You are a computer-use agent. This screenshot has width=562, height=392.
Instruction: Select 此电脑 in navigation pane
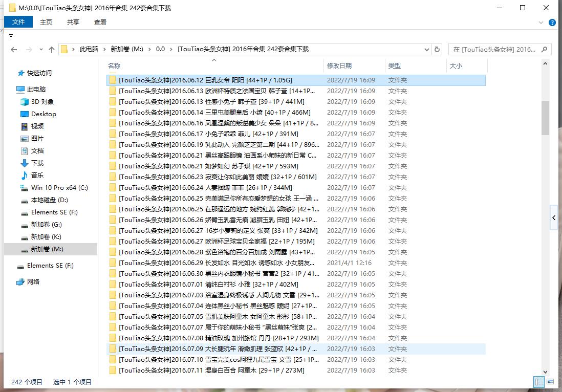[x=36, y=89]
